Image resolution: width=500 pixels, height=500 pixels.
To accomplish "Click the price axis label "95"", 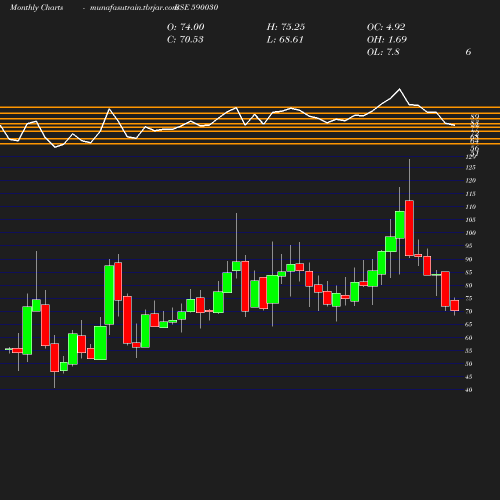I will [x=469, y=246].
